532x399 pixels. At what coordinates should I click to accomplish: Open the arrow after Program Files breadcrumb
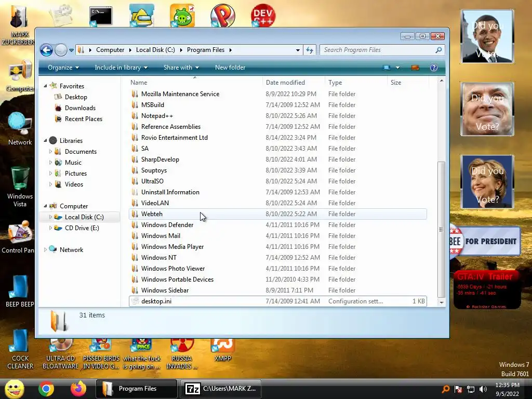[230, 50]
